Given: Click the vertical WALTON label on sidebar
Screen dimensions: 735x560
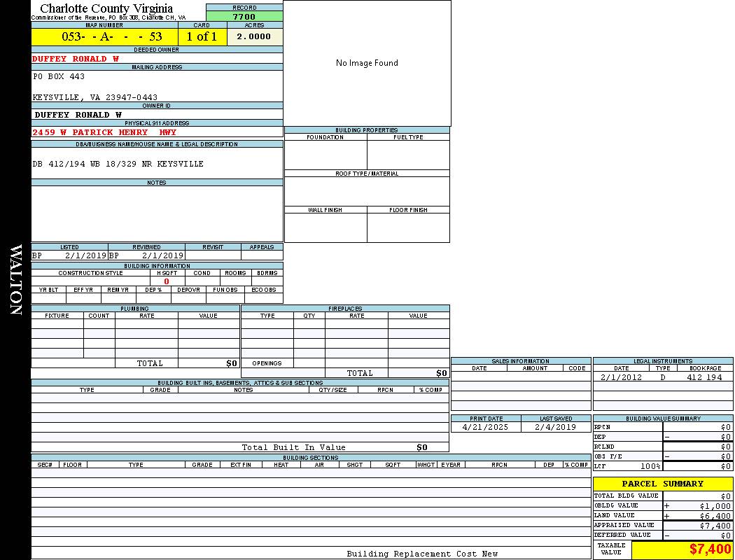Looking at the screenshot, I should (x=15, y=280).
